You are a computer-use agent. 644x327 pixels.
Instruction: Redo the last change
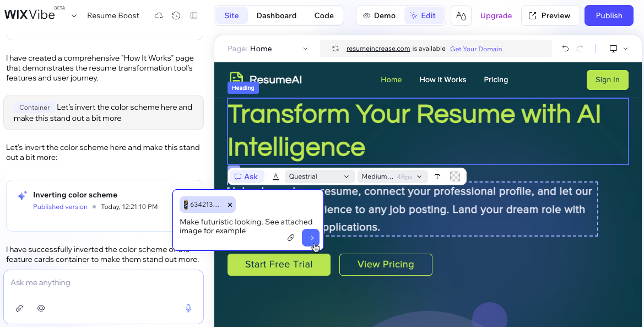580,49
